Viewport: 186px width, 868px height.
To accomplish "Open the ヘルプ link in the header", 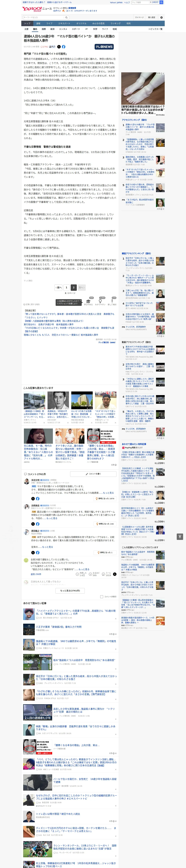I will [127, 2].
